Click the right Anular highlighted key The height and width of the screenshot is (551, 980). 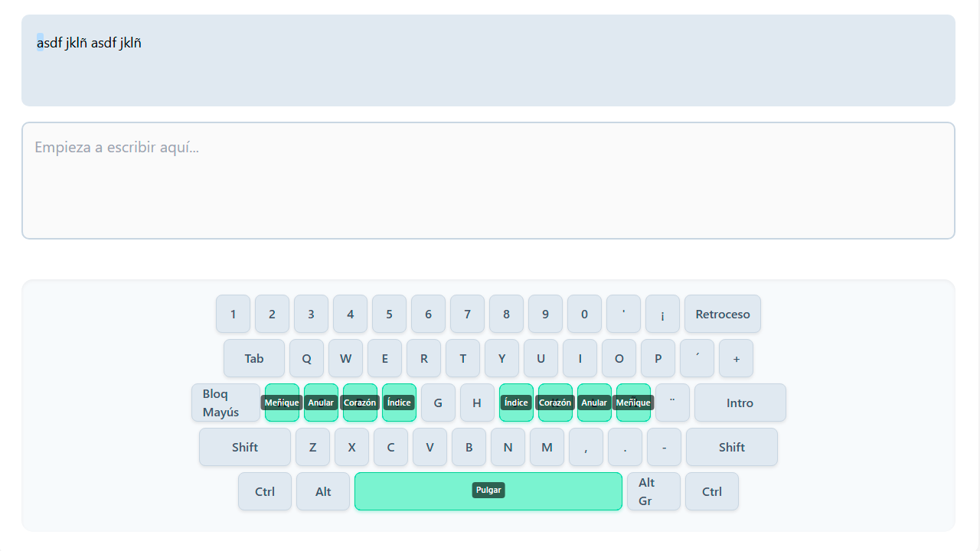pos(595,403)
